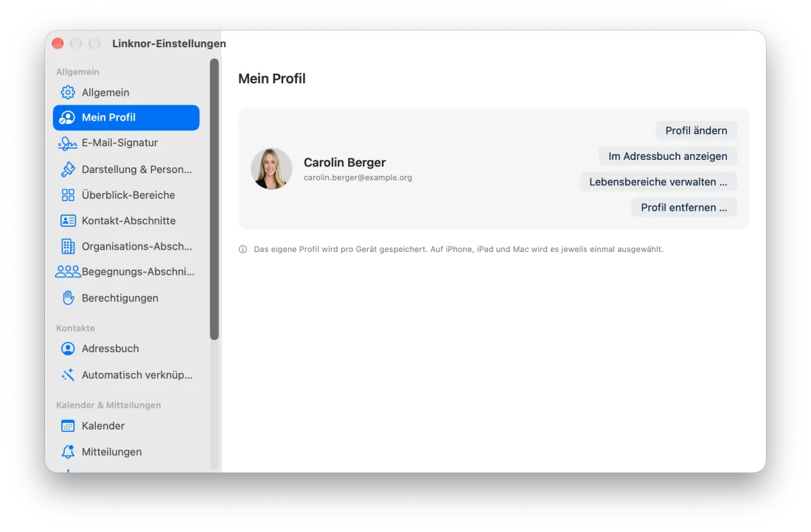This screenshot has width=811, height=532.
Task: Click the Kontakt-Abschnitte contact card icon
Action: (x=68, y=221)
